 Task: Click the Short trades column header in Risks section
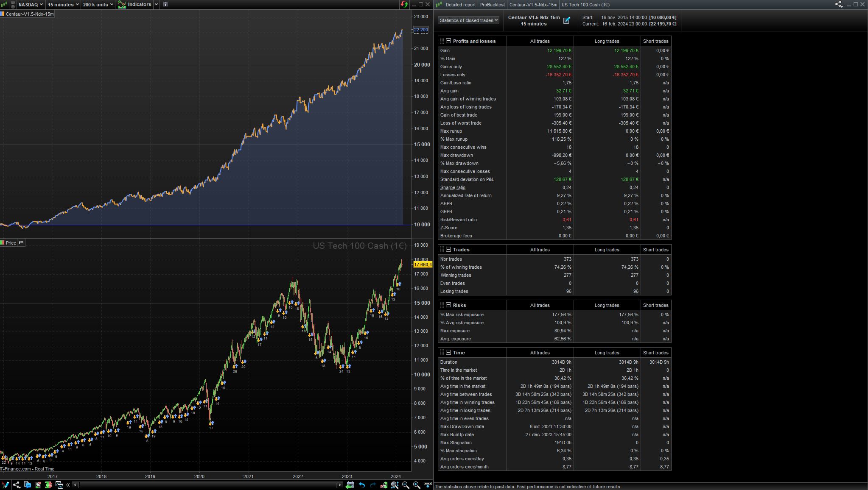point(656,305)
